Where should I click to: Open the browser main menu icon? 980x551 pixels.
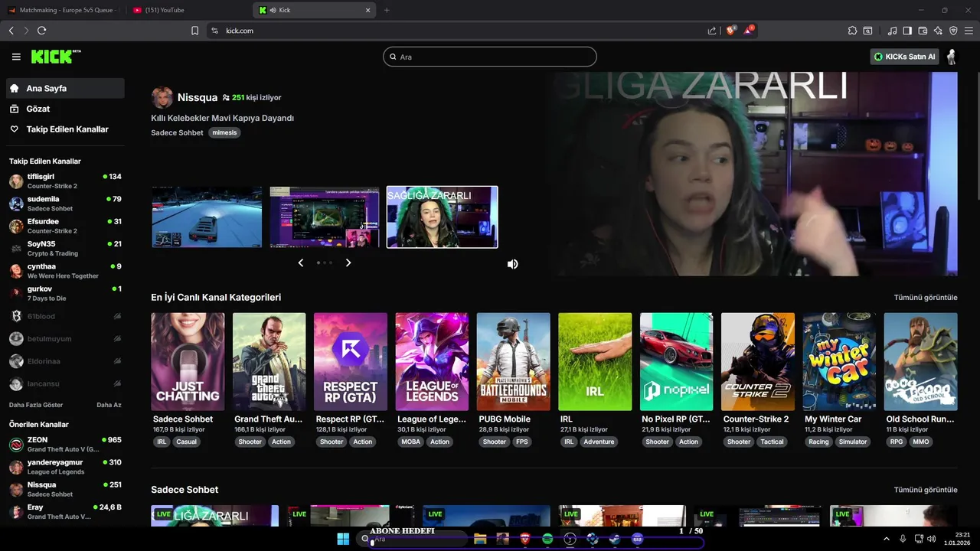coord(969,31)
